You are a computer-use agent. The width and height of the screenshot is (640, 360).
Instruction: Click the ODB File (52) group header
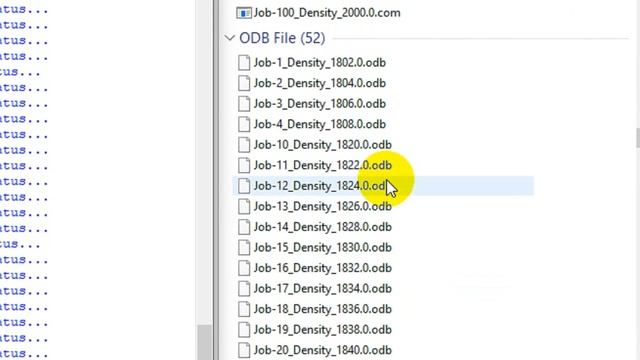point(282,38)
